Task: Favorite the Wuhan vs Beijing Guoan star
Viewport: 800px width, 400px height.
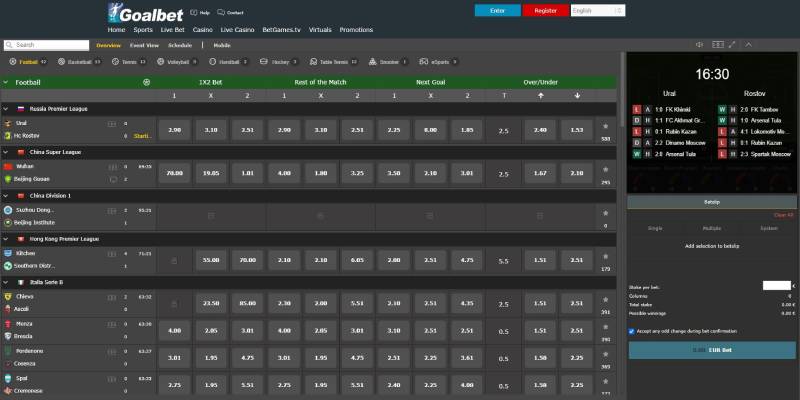Action: (x=606, y=169)
